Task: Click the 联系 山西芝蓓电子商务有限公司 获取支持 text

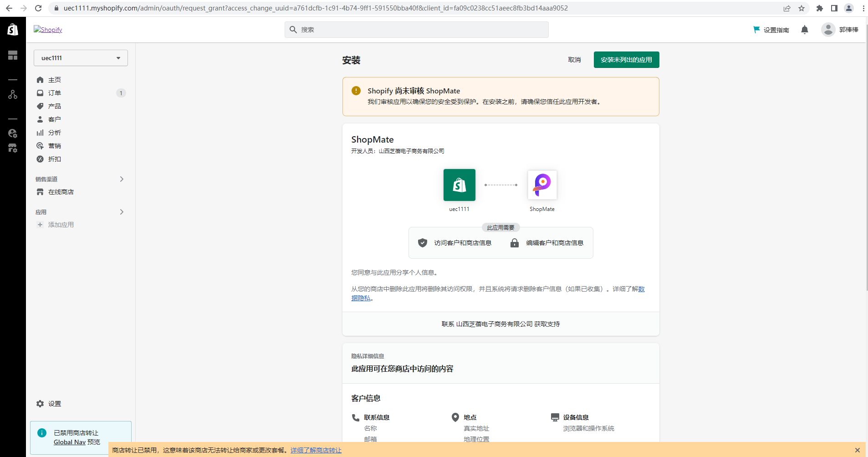Action: (x=500, y=324)
